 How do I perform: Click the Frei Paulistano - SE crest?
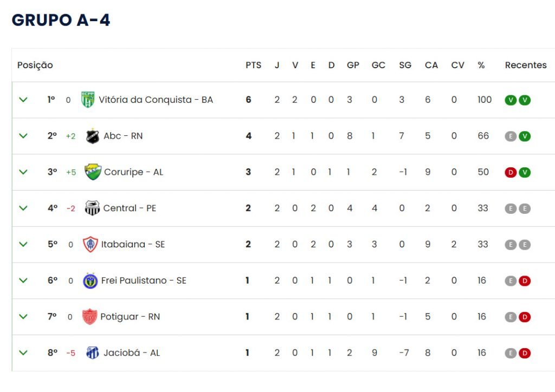[x=91, y=280]
